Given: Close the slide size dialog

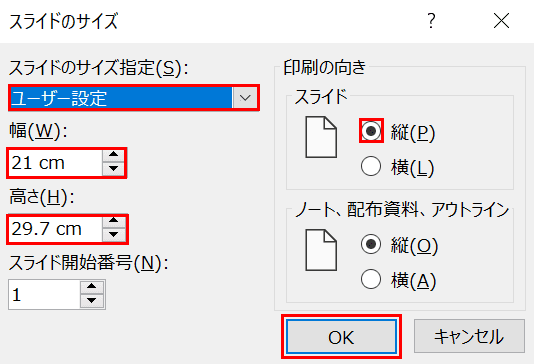Looking at the screenshot, I should click(x=502, y=21).
